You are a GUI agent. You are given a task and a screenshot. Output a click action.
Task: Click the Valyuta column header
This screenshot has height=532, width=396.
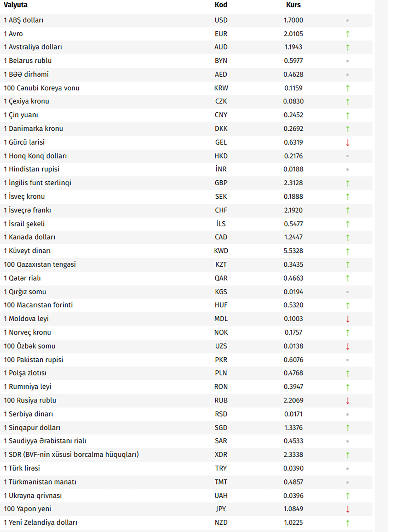(x=16, y=5)
